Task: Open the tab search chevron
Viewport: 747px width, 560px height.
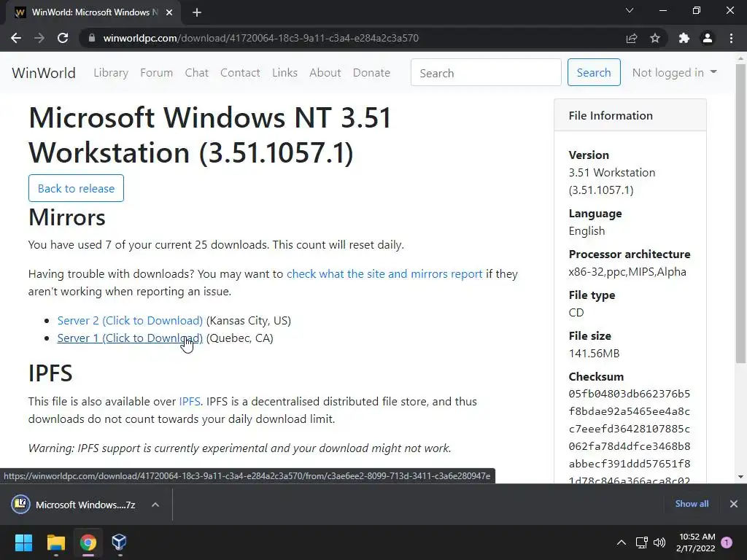Action: 630,10
